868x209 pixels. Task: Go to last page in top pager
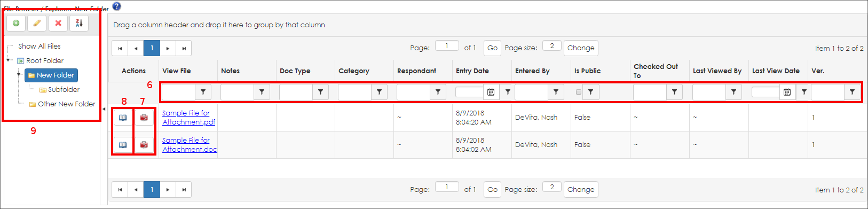point(184,48)
